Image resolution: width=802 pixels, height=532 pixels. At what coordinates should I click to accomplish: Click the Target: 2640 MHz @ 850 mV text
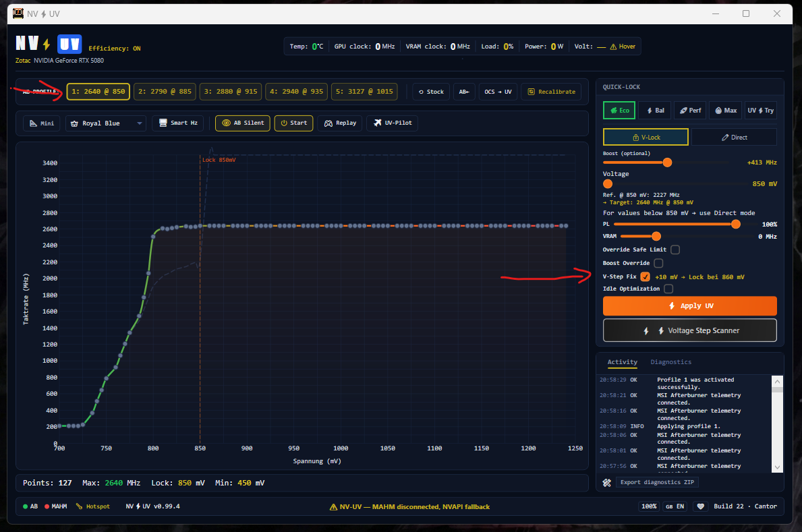point(648,202)
